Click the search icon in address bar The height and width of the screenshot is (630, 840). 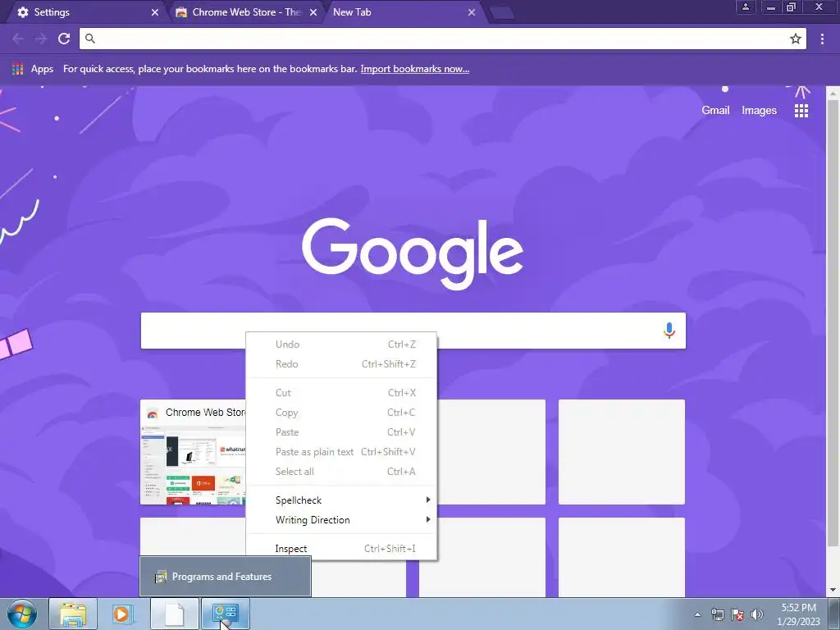click(90, 39)
